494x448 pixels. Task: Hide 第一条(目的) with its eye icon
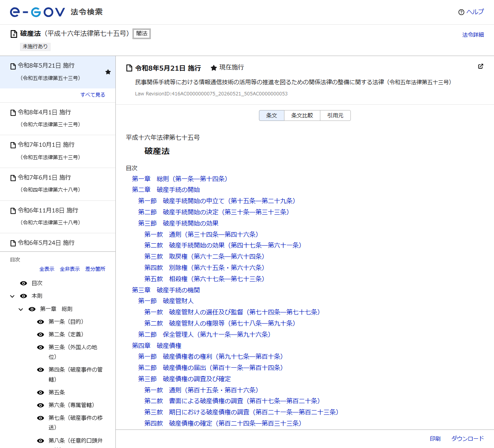pos(41,322)
